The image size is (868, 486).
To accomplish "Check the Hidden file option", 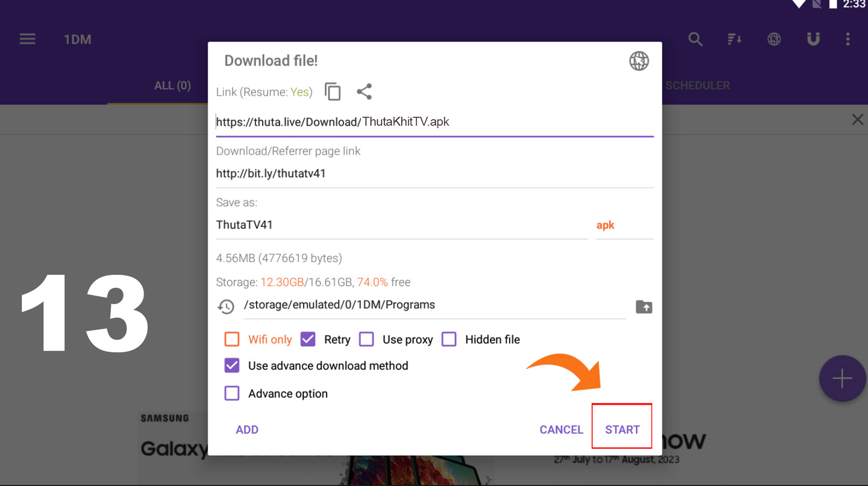I will click(x=449, y=339).
